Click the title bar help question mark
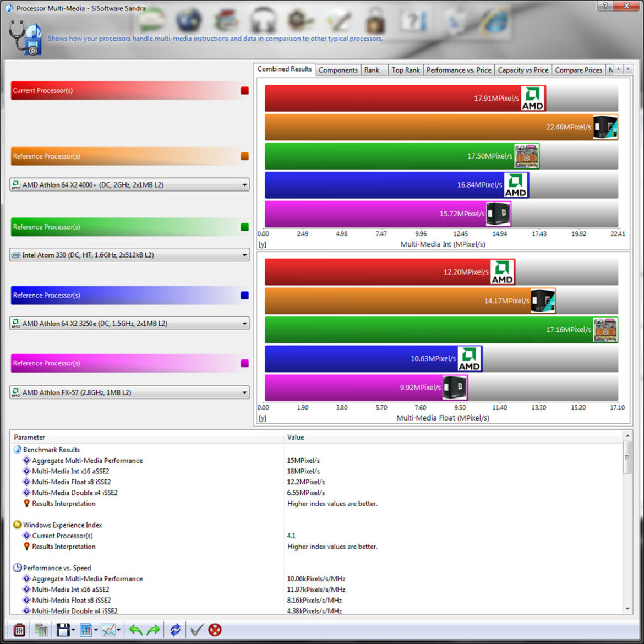 point(605,6)
